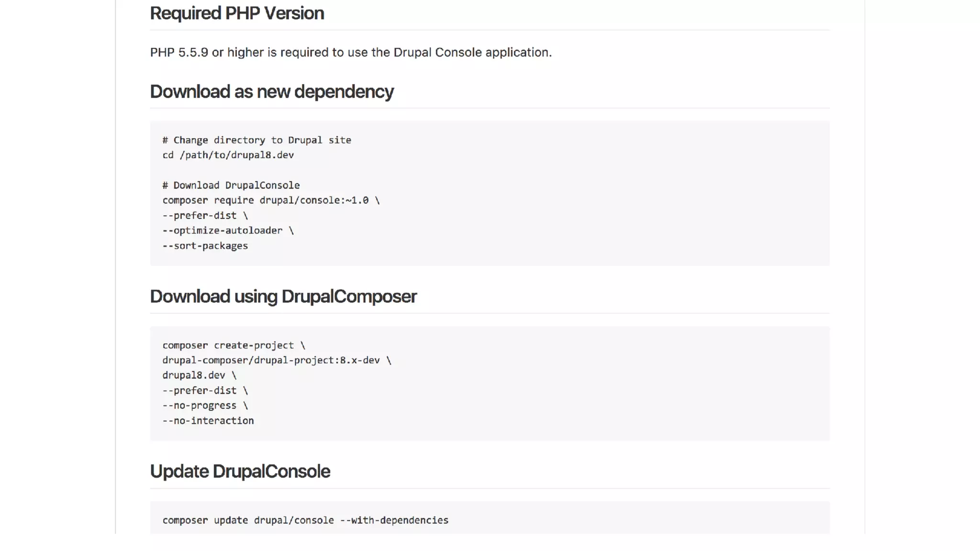
Task: Click the drupal8.dev backslash line
Action: tap(199, 375)
